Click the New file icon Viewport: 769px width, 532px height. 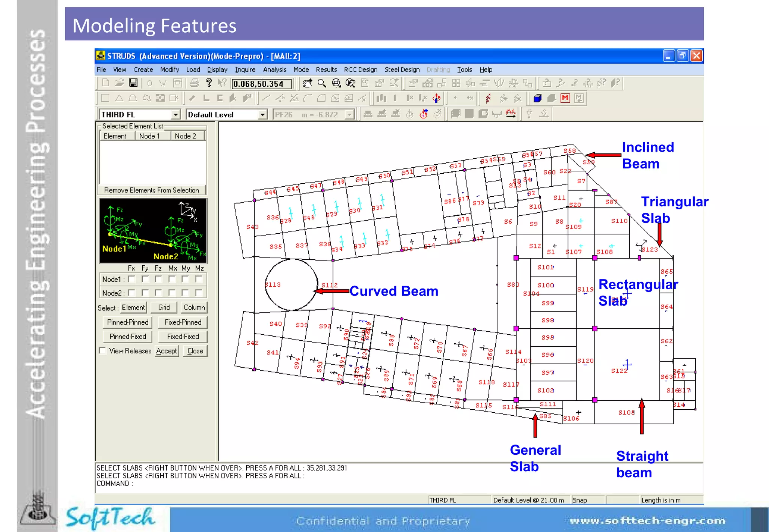(106, 83)
